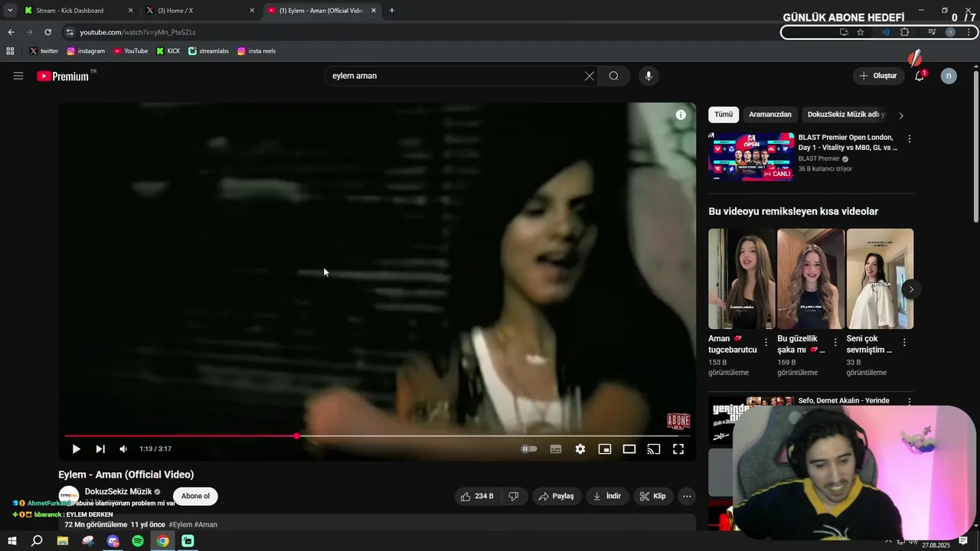Screen dimensions: 980x551
Task: Open the insta reels bookmark
Action: click(x=256, y=51)
